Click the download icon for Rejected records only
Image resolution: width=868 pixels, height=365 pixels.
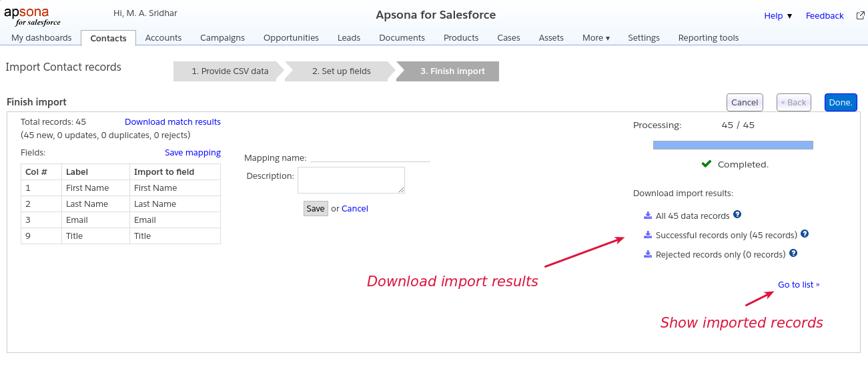(x=647, y=254)
